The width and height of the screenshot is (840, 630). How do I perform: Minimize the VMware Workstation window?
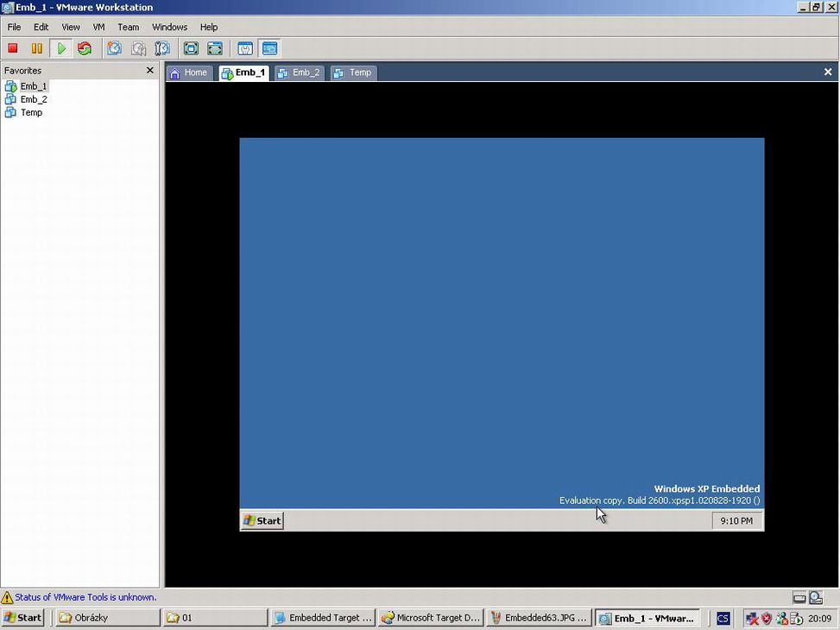[x=803, y=8]
